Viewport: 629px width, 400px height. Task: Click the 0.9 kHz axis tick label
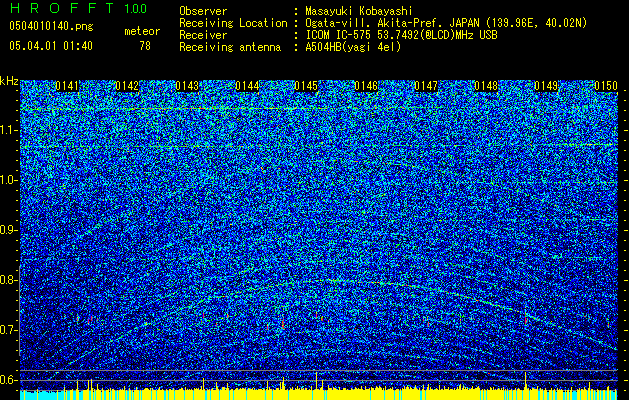pyautogui.click(x=9, y=230)
